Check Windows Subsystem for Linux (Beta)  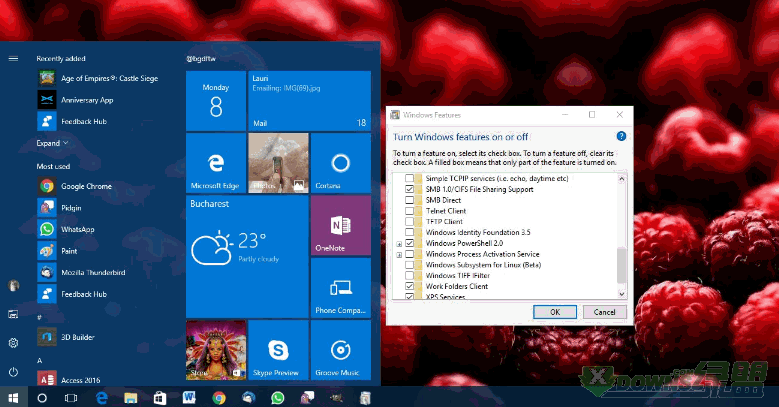point(409,265)
